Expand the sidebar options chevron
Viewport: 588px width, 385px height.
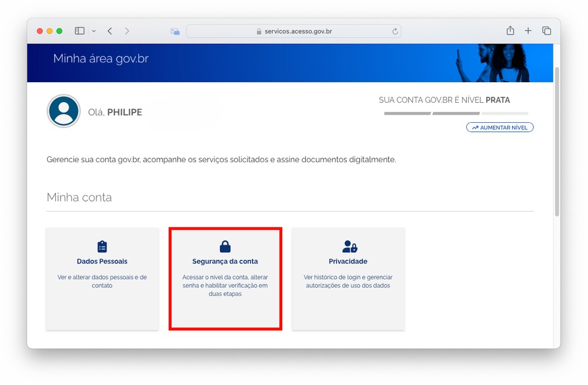pos(93,31)
